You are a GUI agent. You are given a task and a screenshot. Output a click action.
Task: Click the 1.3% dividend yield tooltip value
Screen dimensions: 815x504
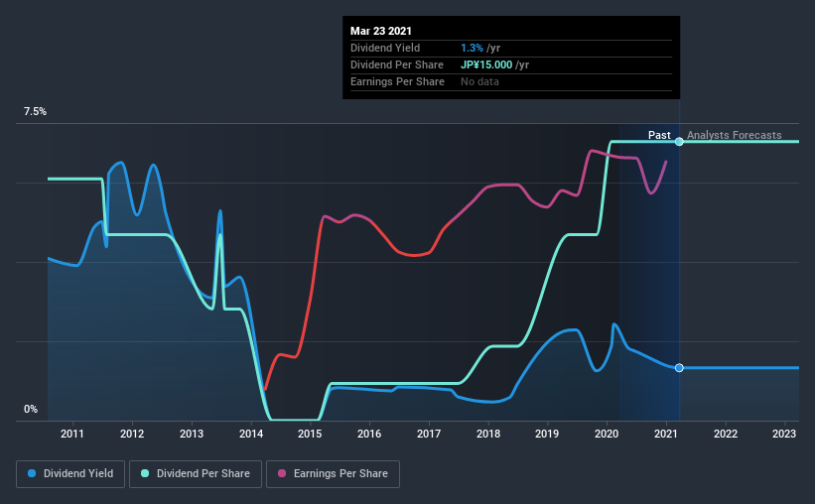pos(472,48)
